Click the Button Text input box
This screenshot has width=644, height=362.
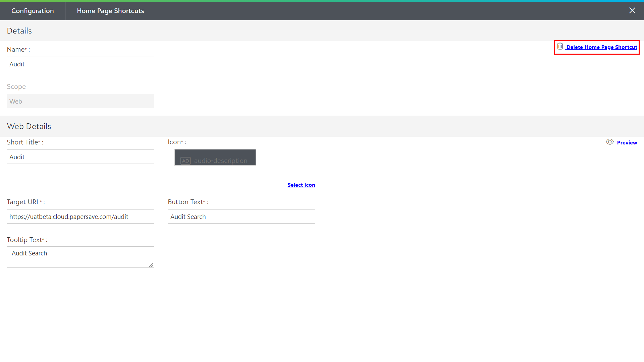pyautogui.click(x=241, y=217)
